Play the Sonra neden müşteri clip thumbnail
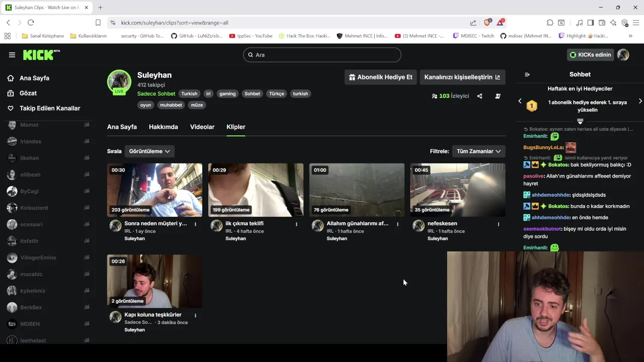Screen dimensions: 644x362 coord(154,190)
